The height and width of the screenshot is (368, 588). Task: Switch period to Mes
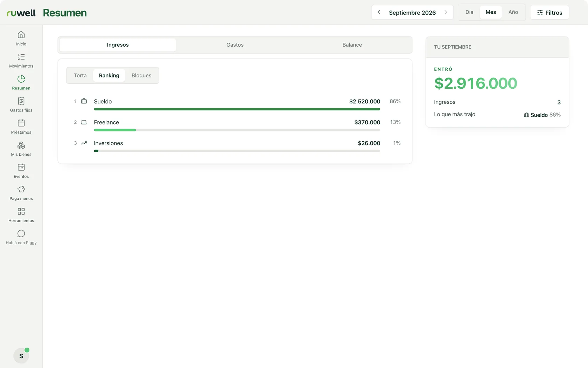pos(491,12)
